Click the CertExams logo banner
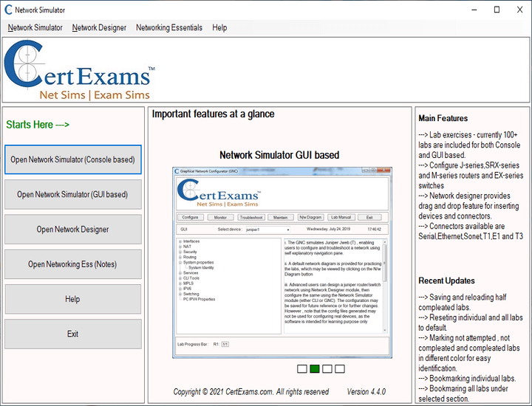 (x=80, y=70)
